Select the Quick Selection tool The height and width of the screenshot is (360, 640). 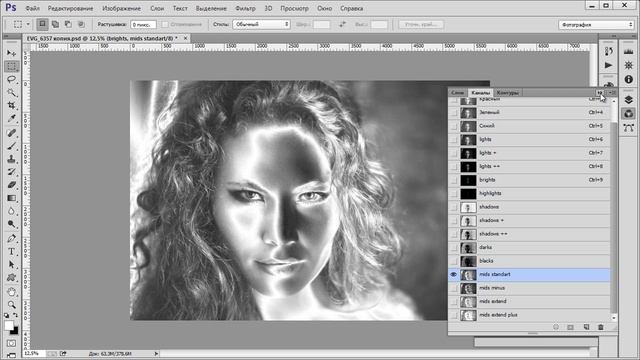pyautogui.click(x=11, y=93)
